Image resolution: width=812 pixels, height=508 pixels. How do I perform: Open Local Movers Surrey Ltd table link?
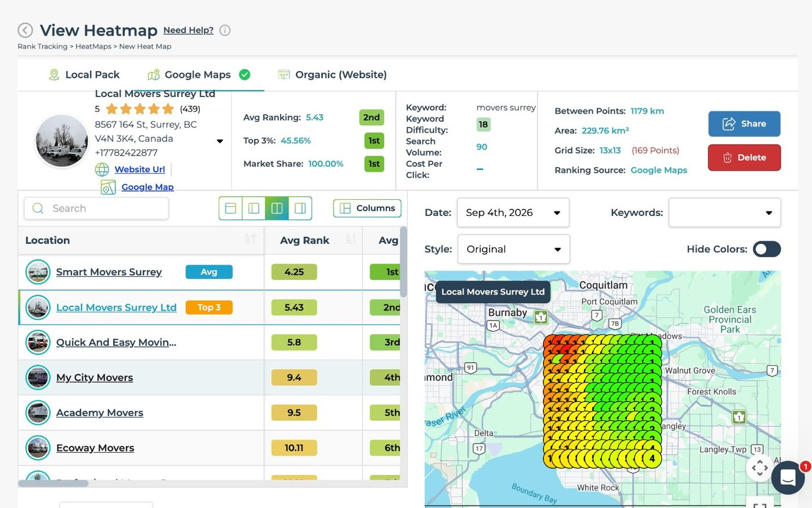click(x=117, y=307)
